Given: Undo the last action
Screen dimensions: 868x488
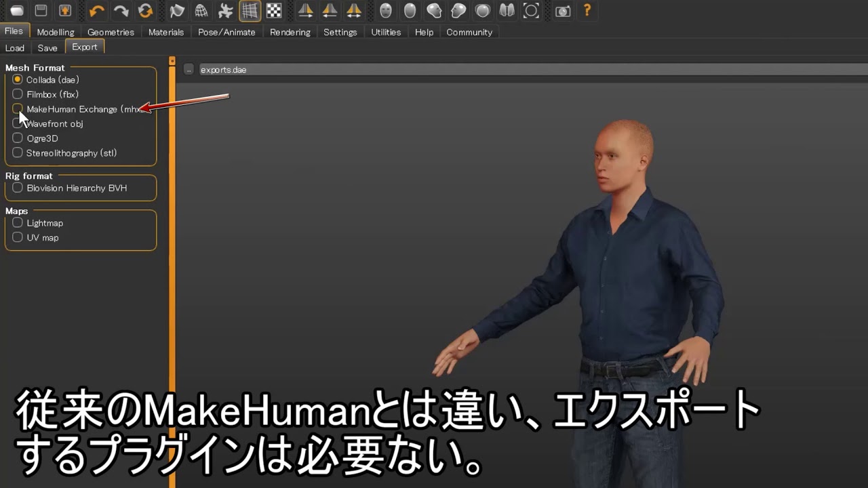Looking at the screenshot, I should [97, 10].
